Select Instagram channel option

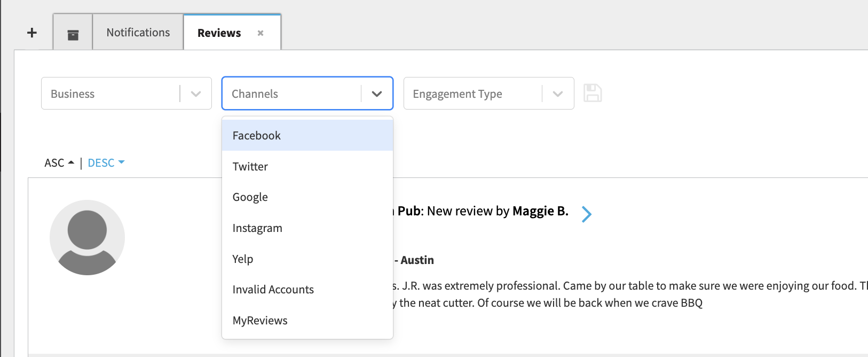pyautogui.click(x=307, y=228)
